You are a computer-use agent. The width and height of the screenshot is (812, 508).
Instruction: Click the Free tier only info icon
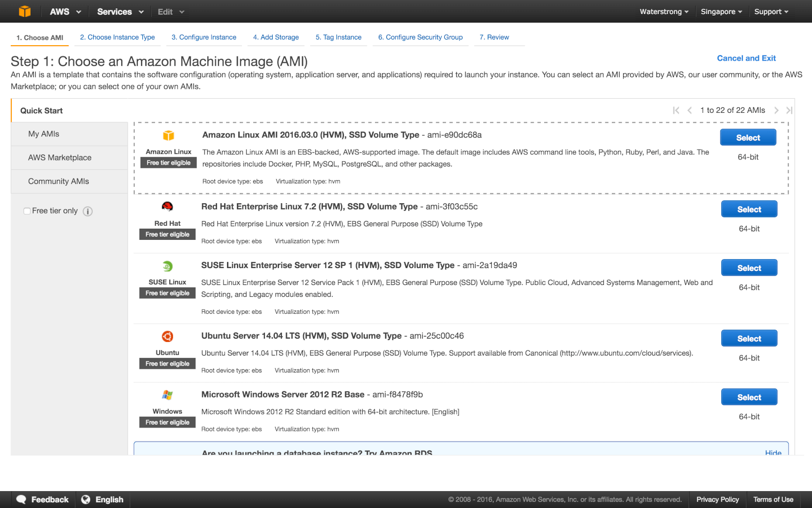click(88, 211)
